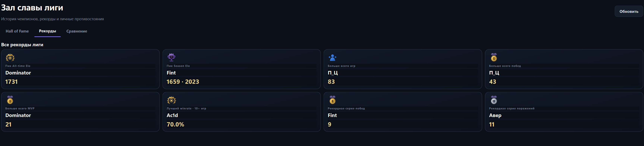The height and width of the screenshot is (146, 644).
Task: Click the purple trophy icon for Пик Season Elo
Action: [171, 58]
